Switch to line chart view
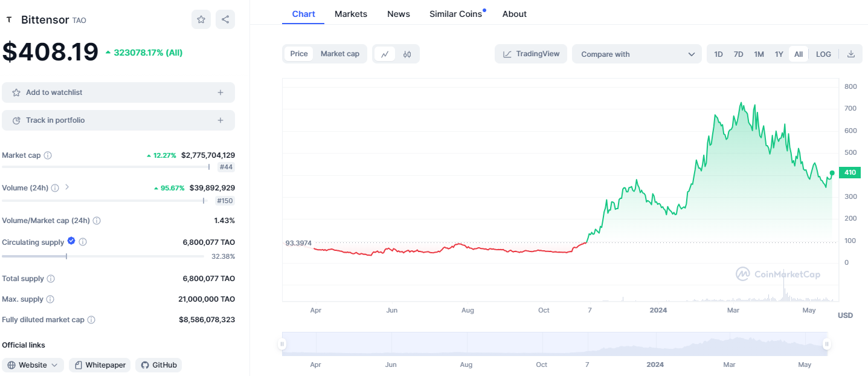 pyautogui.click(x=385, y=54)
